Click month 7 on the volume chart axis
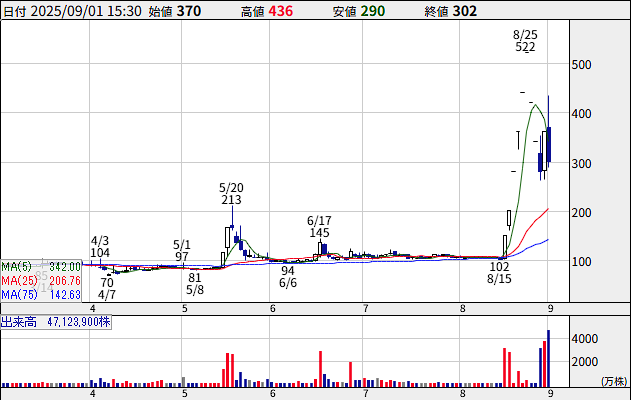The height and width of the screenshot is (400, 631). point(365,394)
